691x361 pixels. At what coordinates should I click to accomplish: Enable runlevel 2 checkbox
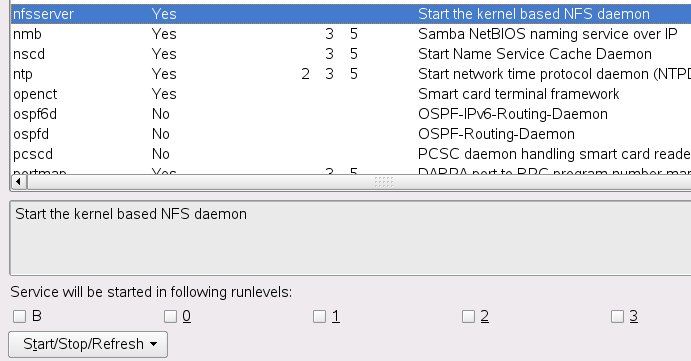tap(468, 316)
